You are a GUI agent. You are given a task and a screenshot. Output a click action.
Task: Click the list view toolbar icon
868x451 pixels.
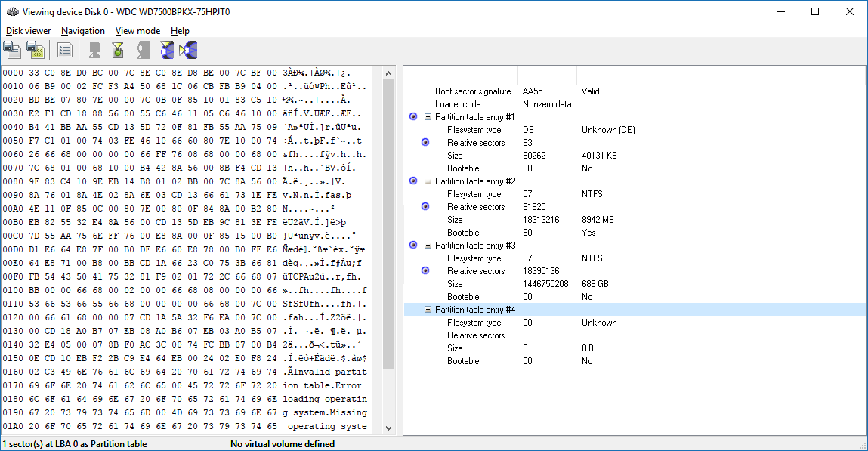point(65,50)
